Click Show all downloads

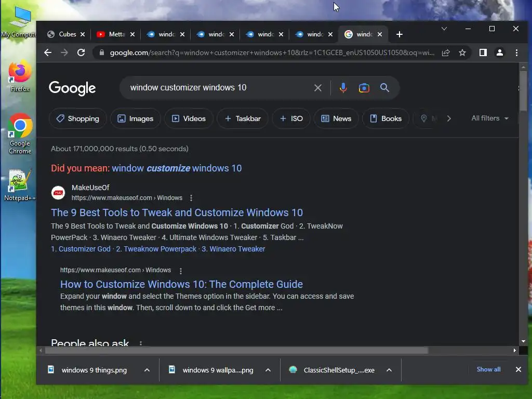488,369
